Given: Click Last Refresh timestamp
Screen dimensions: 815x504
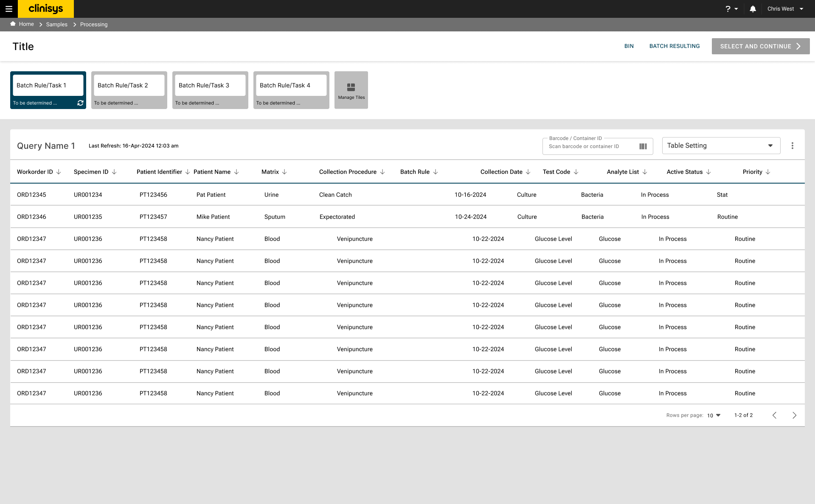Looking at the screenshot, I should point(133,146).
